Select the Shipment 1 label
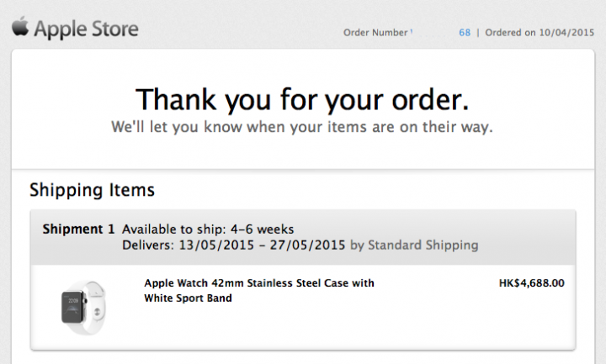606x364 pixels. click(78, 229)
